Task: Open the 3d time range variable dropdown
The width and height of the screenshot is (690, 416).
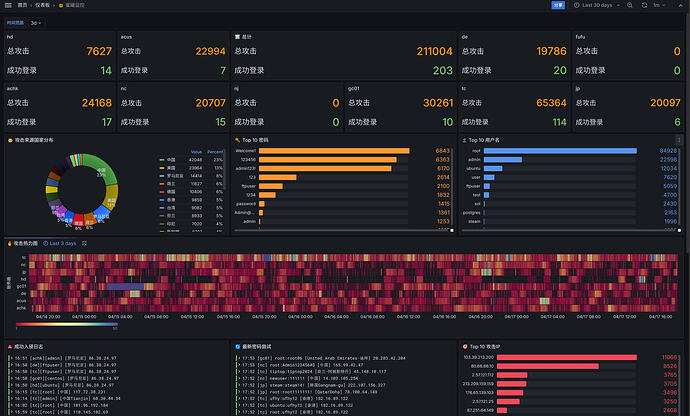Action: click(36, 23)
